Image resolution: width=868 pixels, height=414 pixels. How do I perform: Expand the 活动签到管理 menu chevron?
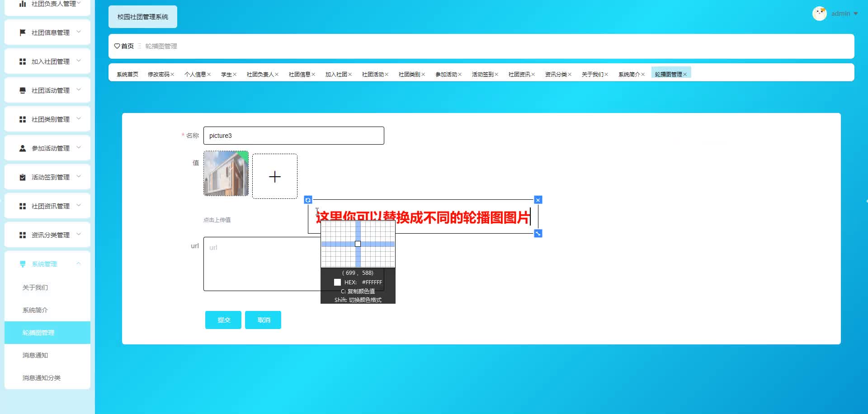click(x=79, y=176)
